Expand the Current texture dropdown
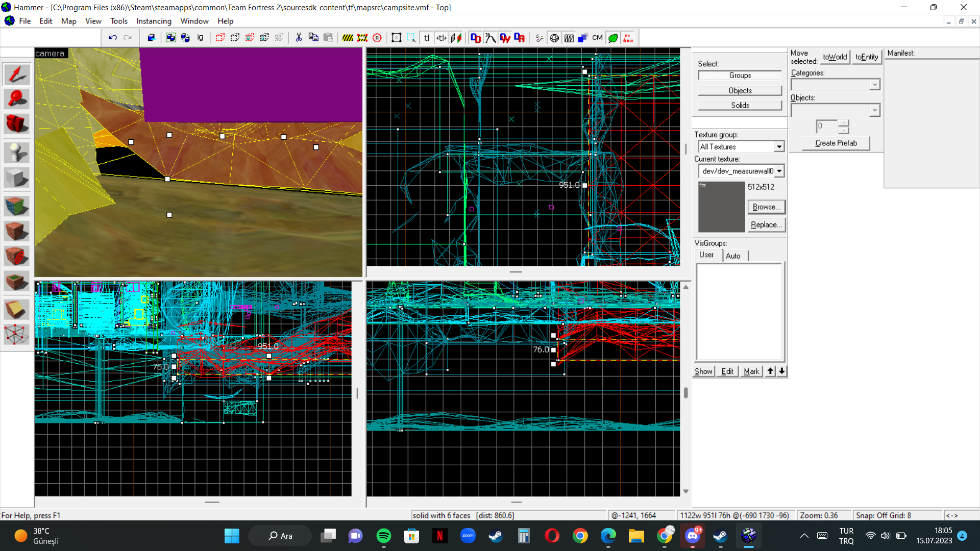This screenshot has height=551, width=980. pos(779,171)
